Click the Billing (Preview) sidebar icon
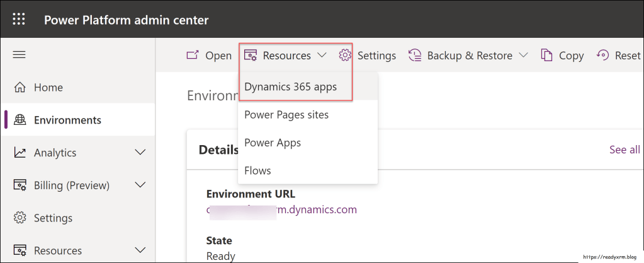 coord(20,185)
